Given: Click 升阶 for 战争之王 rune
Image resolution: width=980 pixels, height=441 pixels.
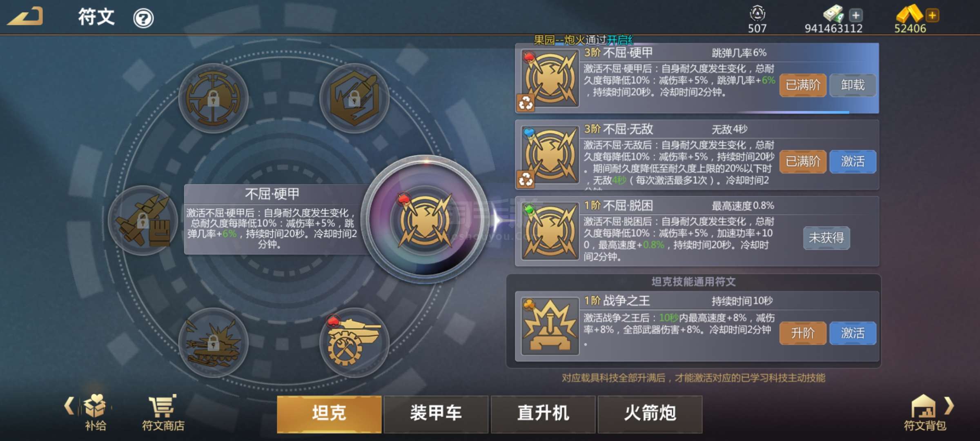Looking at the screenshot, I should [803, 333].
